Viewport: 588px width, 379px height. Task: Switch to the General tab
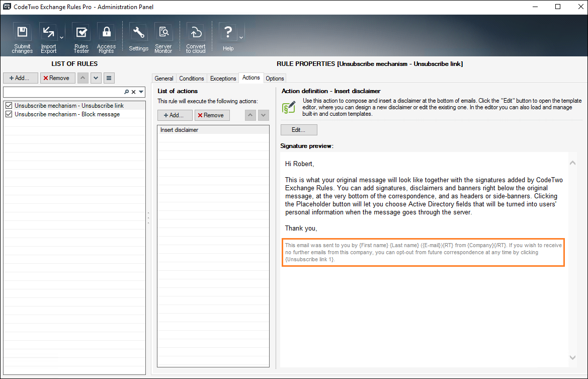[x=164, y=79]
